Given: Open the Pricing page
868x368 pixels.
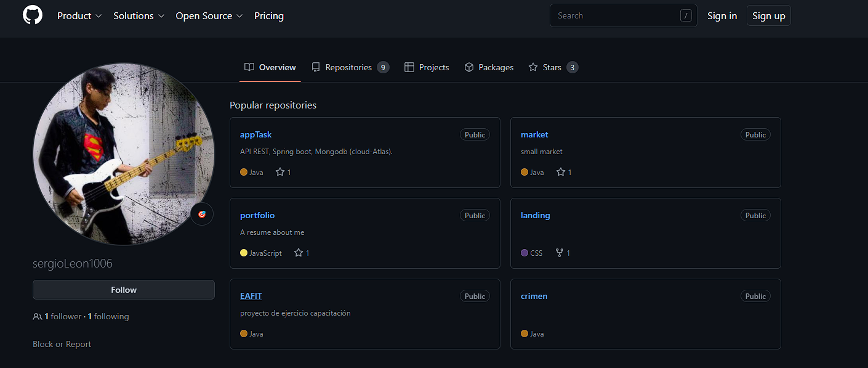Looking at the screenshot, I should click(269, 15).
